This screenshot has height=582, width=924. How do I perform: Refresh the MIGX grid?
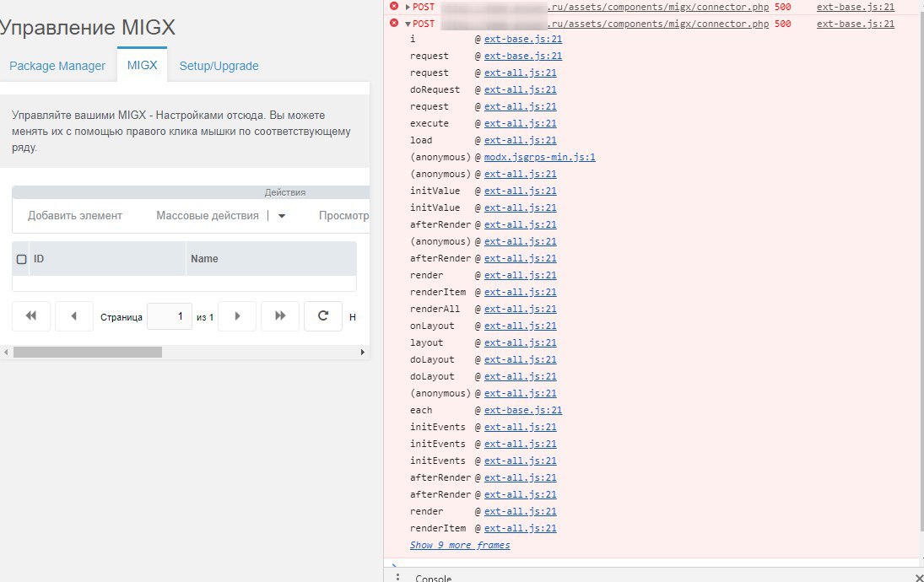(323, 316)
